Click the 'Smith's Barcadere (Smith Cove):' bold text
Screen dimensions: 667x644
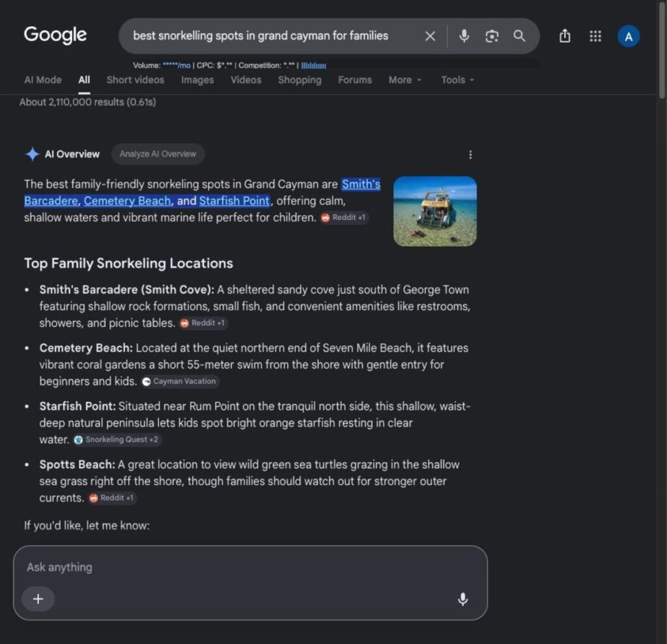[127, 290]
